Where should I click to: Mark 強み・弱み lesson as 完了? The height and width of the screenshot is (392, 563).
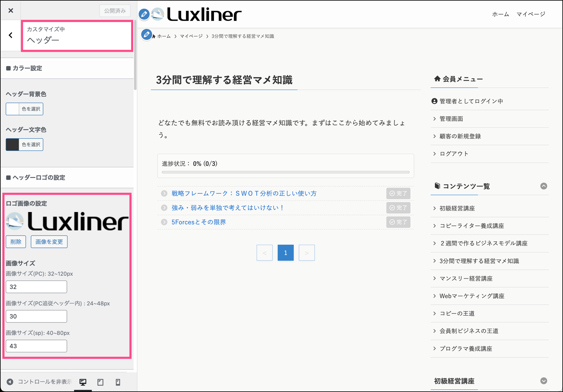(398, 208)
